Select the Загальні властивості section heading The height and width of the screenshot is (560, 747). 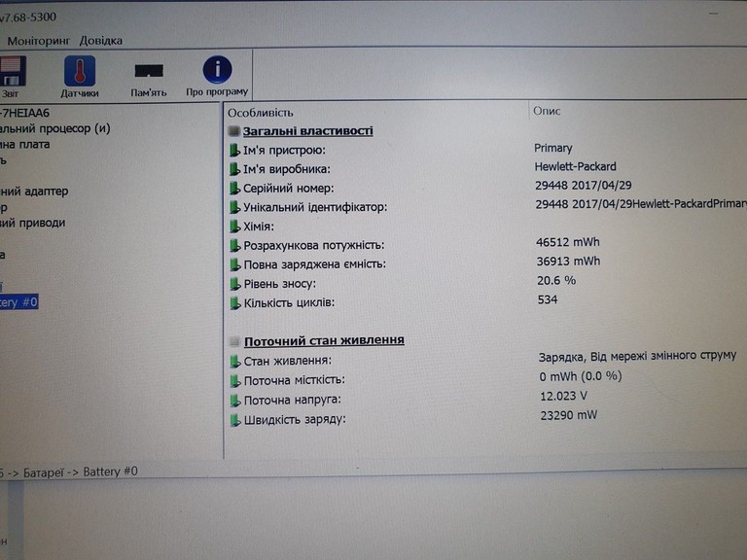pyautogui.click(x=307, y=131)
